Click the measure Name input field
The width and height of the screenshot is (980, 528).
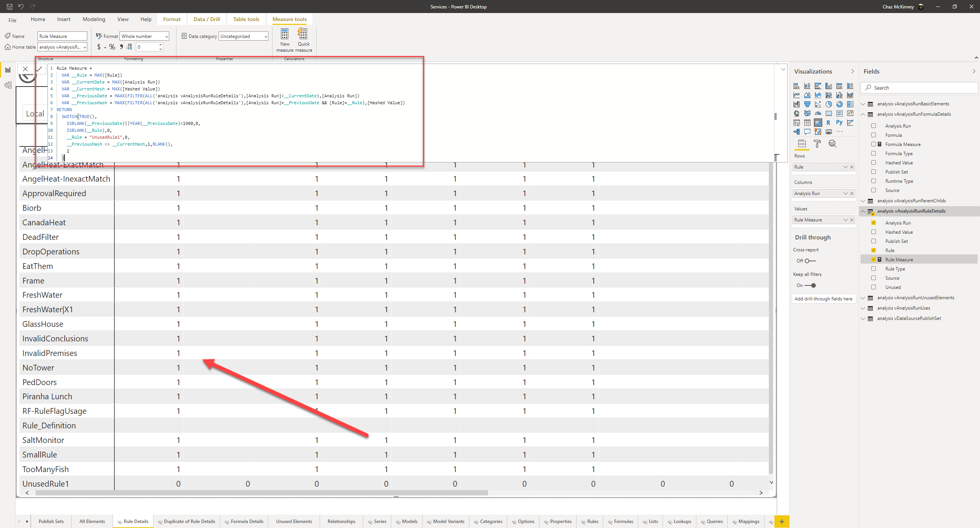click(x=62, y=36)
